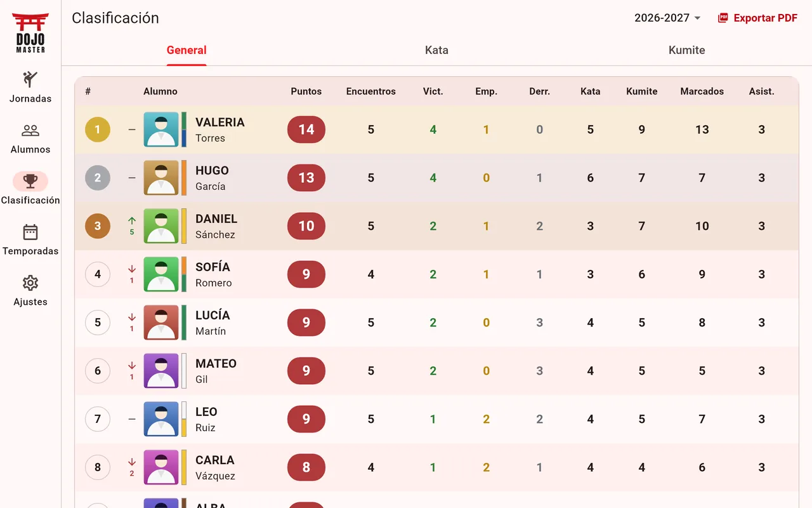Image resolution: width=812 pixels, height=508 pixels.
Task: Click Daniel's 10 points badge
Action: (x=306, y=226)
